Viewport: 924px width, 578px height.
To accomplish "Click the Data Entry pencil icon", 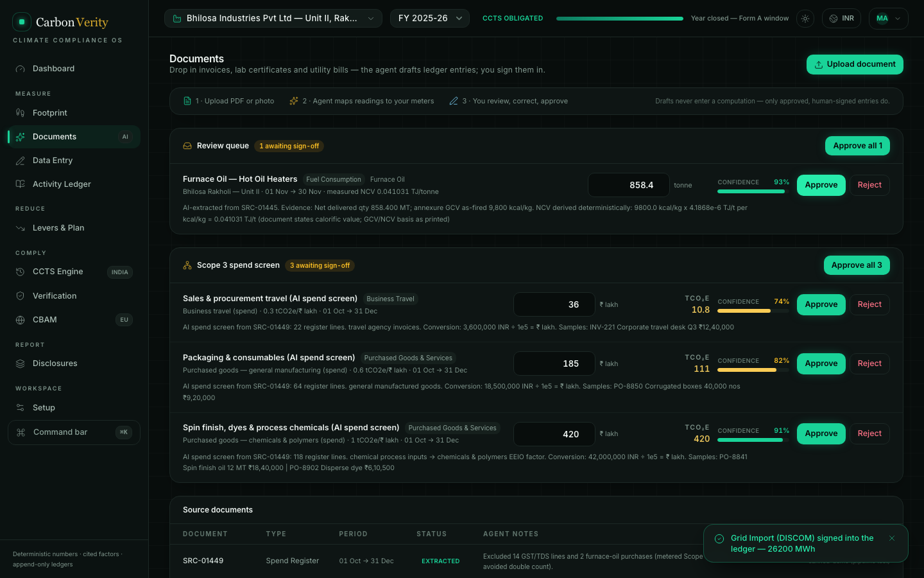I will [21, 161].
